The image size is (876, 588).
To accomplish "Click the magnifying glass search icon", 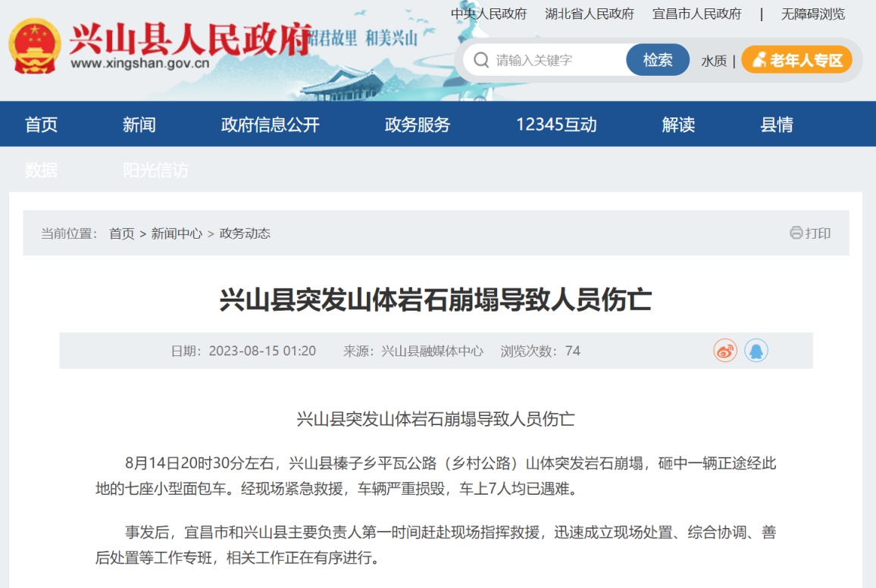I will click(480, 60).
